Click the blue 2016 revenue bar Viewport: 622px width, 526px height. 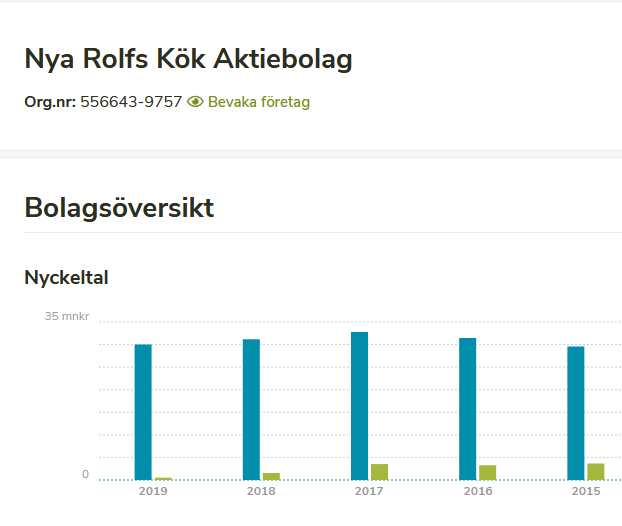click(x=468, y=409)
